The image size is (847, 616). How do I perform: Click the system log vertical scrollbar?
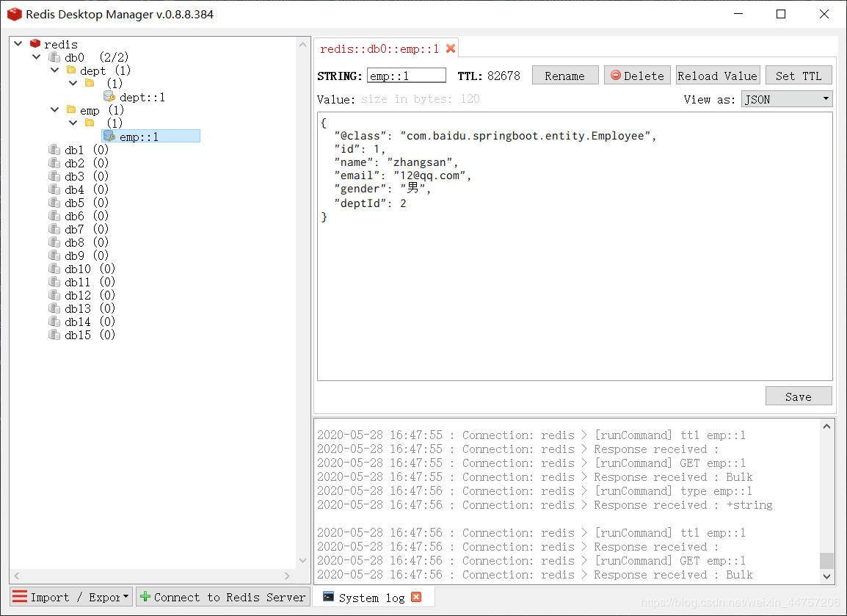pyautogui.click(x=826, y=501)
